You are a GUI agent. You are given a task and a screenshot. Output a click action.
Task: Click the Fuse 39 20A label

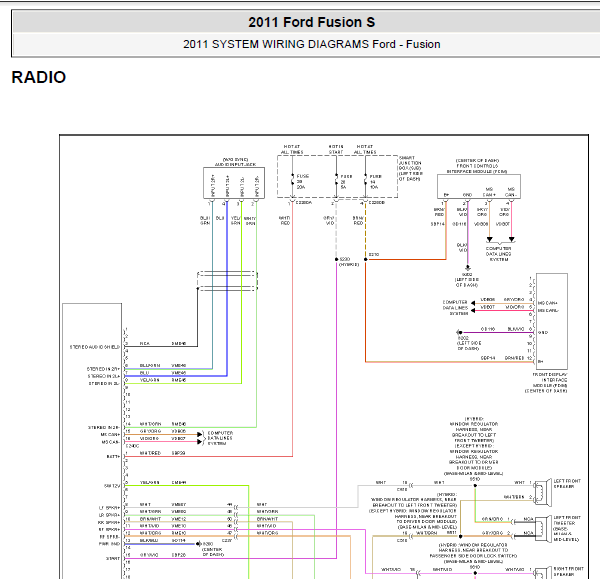[302, 182]
